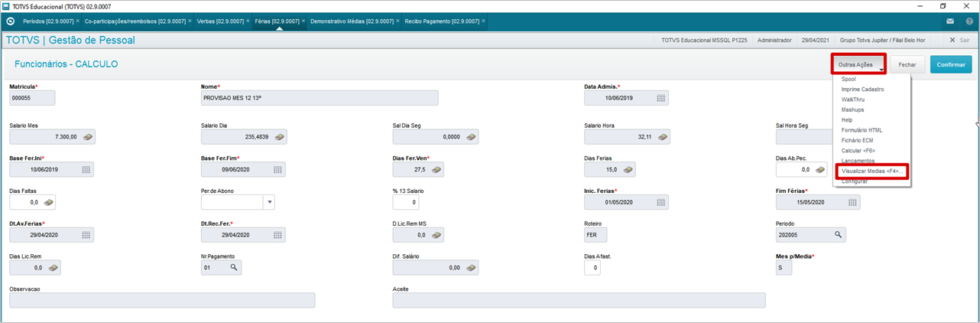Choose Visualizar Medias <F4> menu entry
The image size is (980, 323).
[871, 171]
